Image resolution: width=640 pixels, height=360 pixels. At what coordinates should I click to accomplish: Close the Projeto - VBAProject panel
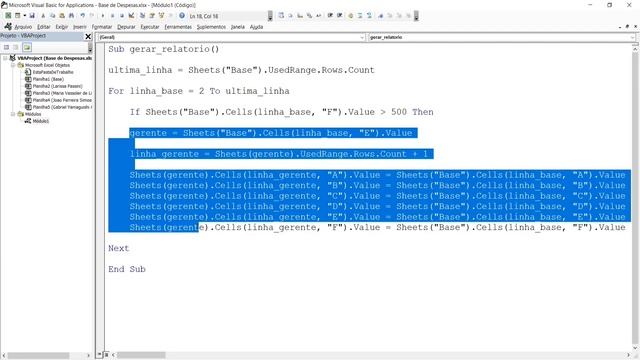88,36
